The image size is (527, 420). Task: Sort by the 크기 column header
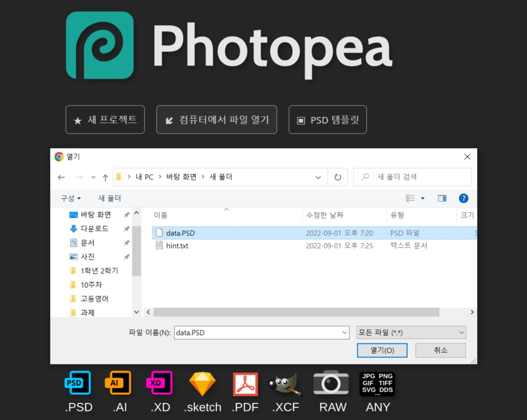pos(467,215)
